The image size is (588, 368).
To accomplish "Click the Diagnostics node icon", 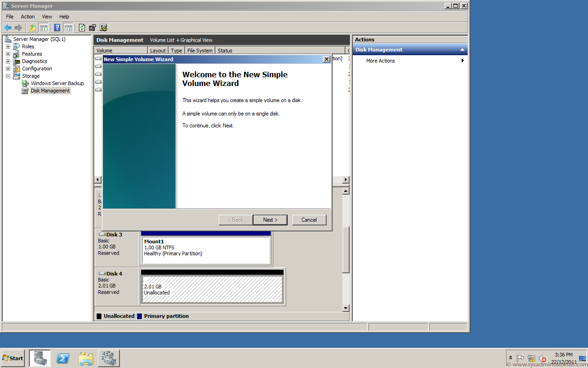I will 17,61.
